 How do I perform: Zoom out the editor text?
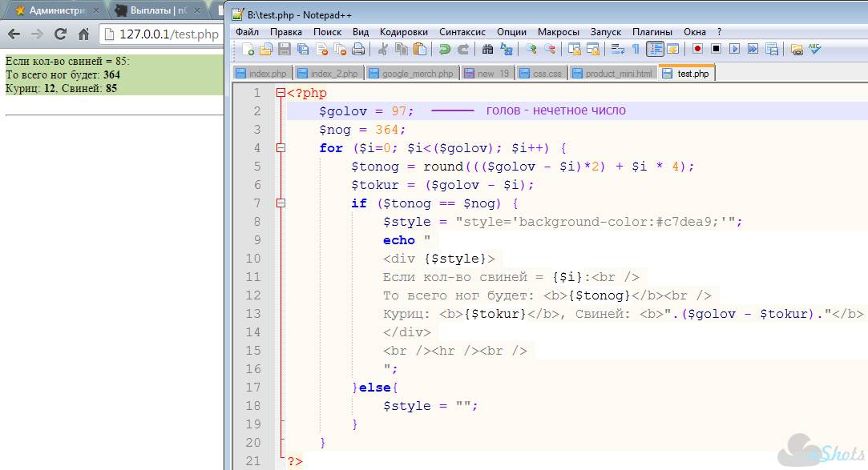pyautogui.click(x=549, y=50)
